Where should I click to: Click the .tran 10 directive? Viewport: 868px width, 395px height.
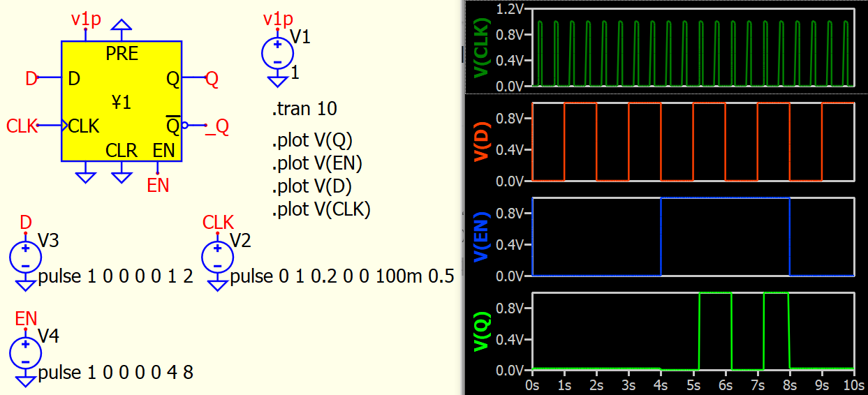point(304,109)
